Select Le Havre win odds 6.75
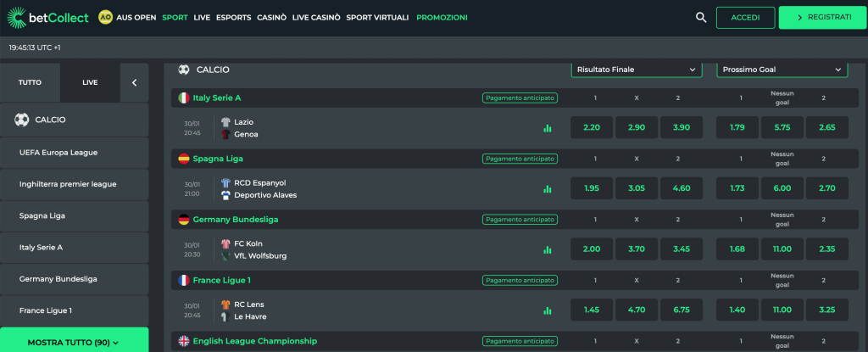 (682, 310)
